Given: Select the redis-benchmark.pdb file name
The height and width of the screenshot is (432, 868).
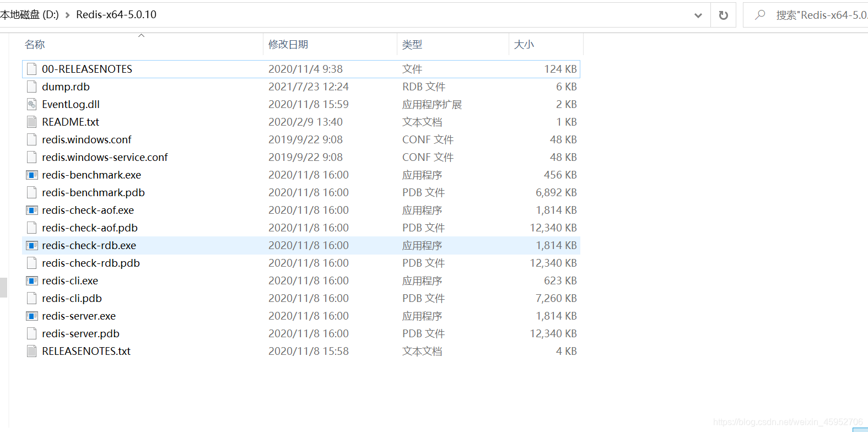Looking at the screenshot, I should 93,192.
